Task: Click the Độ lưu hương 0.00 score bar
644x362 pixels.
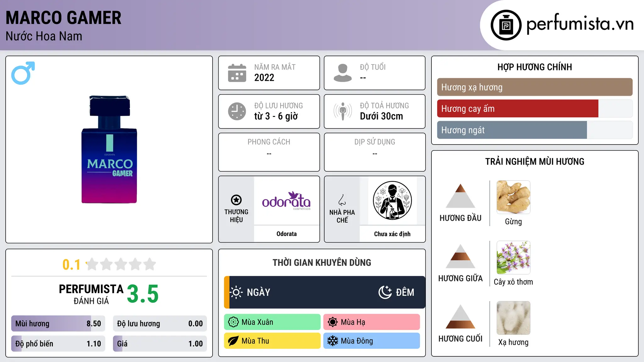Action: pyautogui.click(x=160, y=323)
